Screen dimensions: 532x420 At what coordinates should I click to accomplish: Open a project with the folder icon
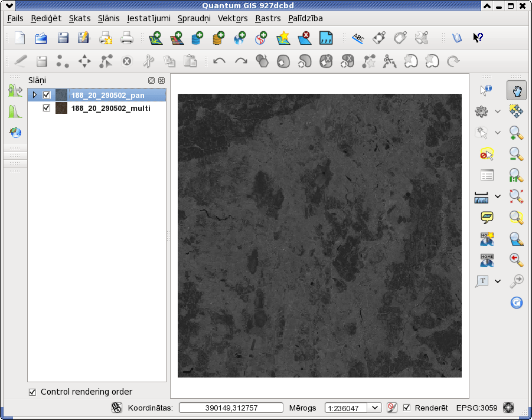tap(41, 38)
